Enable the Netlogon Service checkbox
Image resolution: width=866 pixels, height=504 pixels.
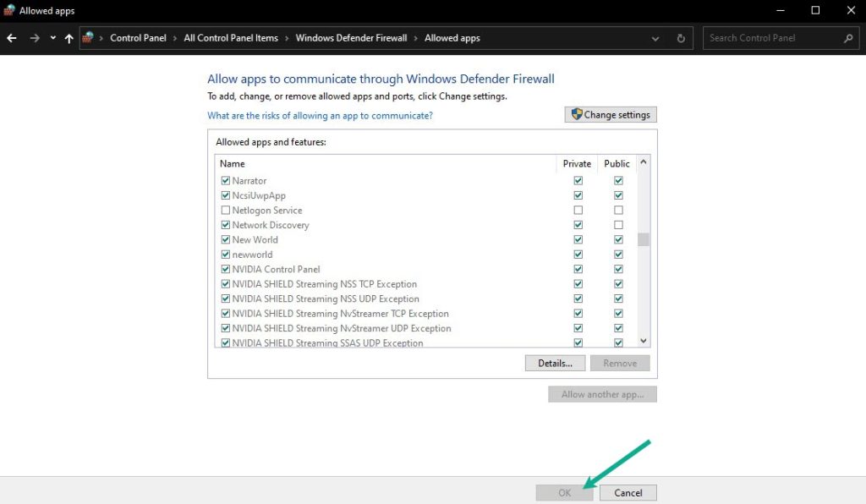coord(225,211)
